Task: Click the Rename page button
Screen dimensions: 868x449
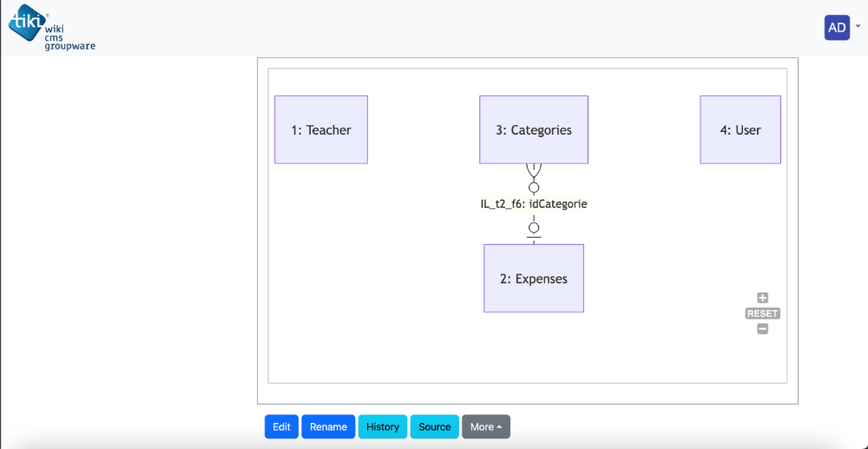Action: click(328, 427)
